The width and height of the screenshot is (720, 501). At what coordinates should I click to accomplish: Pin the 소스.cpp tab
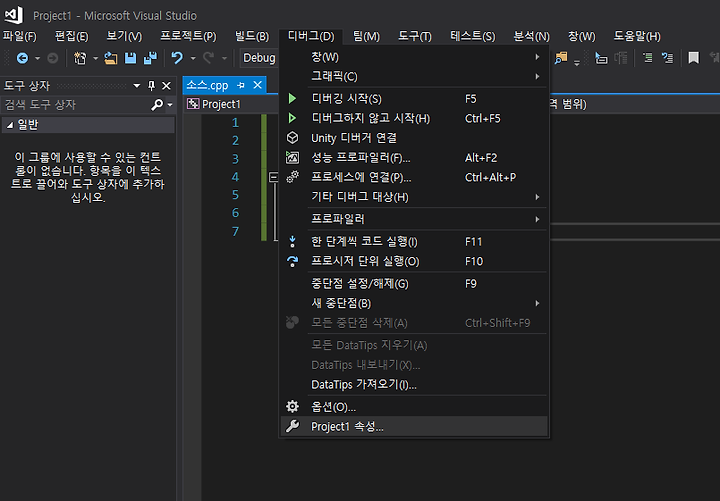[x=241, y=85]
